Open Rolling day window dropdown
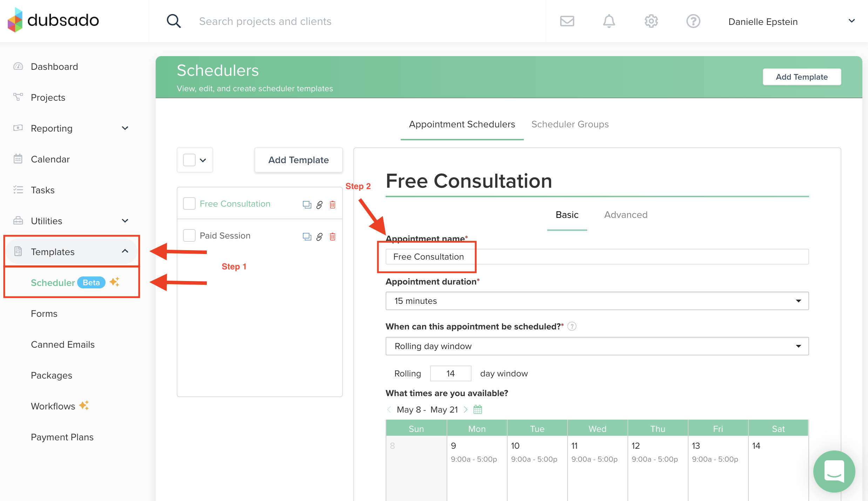 tap(597, 346)
